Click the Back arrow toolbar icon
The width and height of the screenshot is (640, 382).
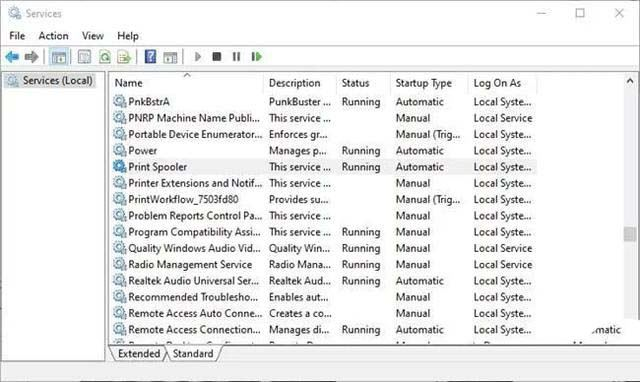tap(12, 57)
